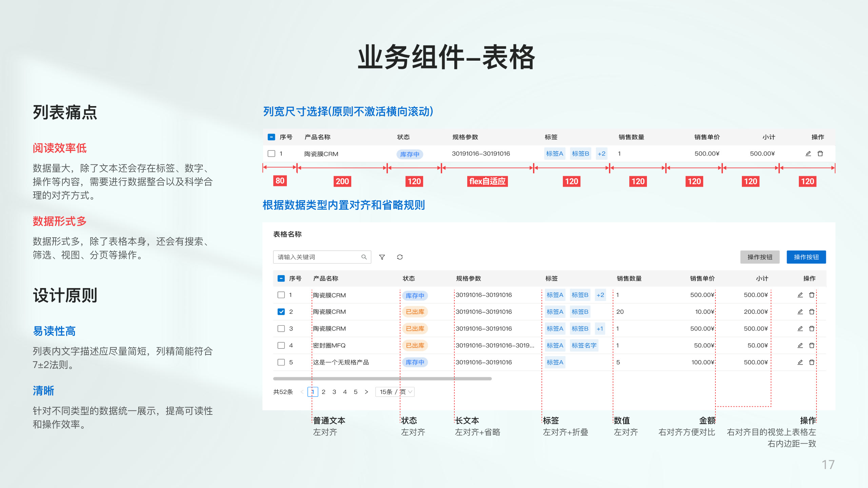Open the filter funnel icon

coord(382,257)
